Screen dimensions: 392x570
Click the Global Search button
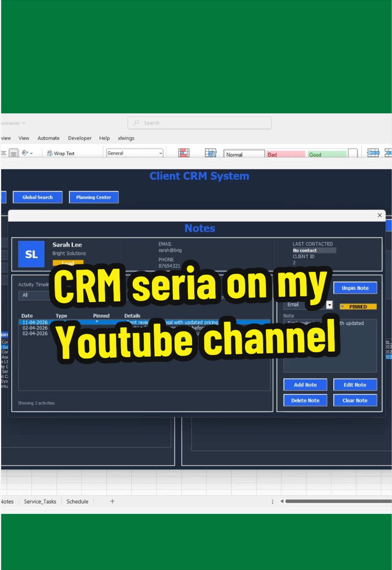click(x=37, y=197)
